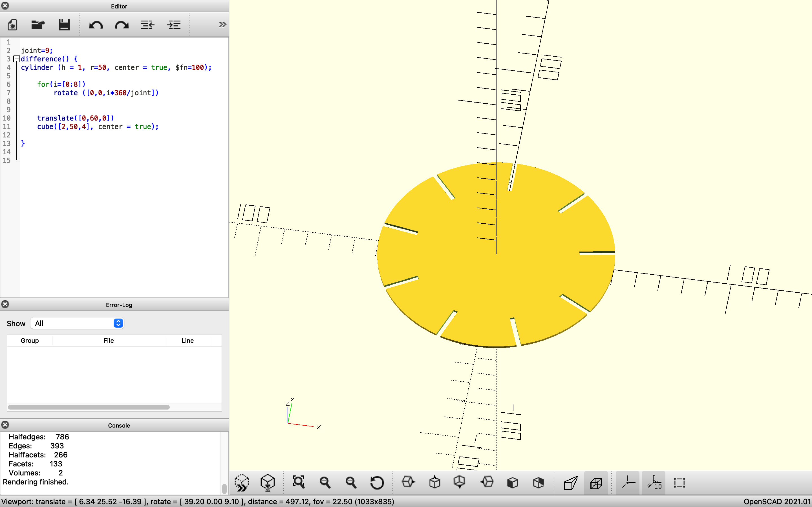Screen dimensions: 812x507
Task: Collapse the difference block at line 3
Action: [x=16, y=59]
